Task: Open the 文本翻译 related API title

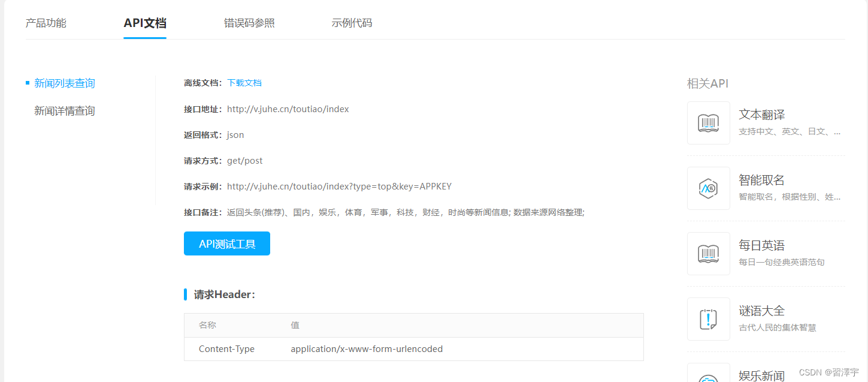Action: (762, 115)
